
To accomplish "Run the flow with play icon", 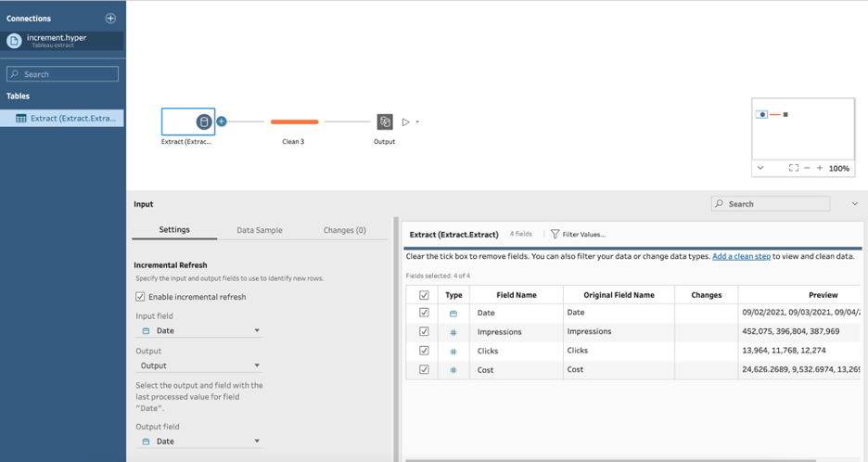I will tap(405, 122).
